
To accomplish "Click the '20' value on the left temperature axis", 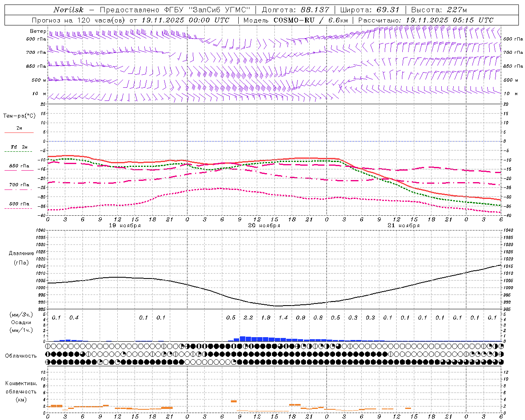I will 43,104.
